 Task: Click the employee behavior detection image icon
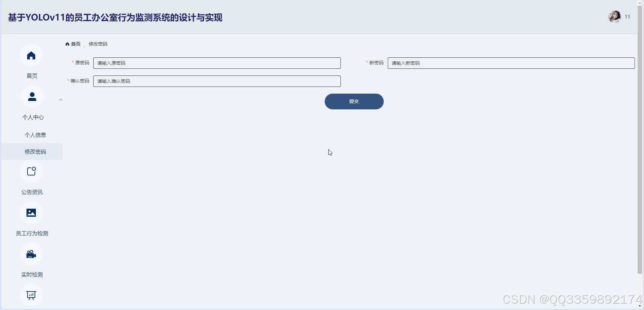[31, 213]
